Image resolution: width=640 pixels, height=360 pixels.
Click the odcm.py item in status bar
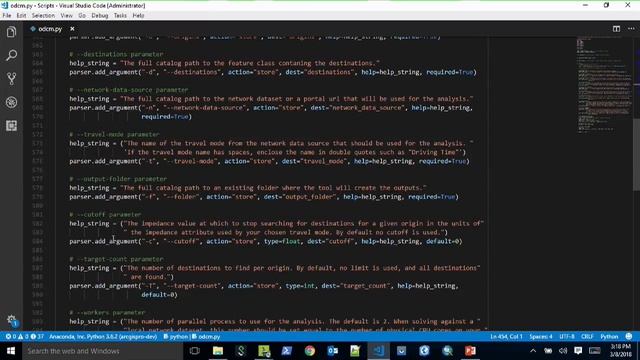tap(206, 337)
